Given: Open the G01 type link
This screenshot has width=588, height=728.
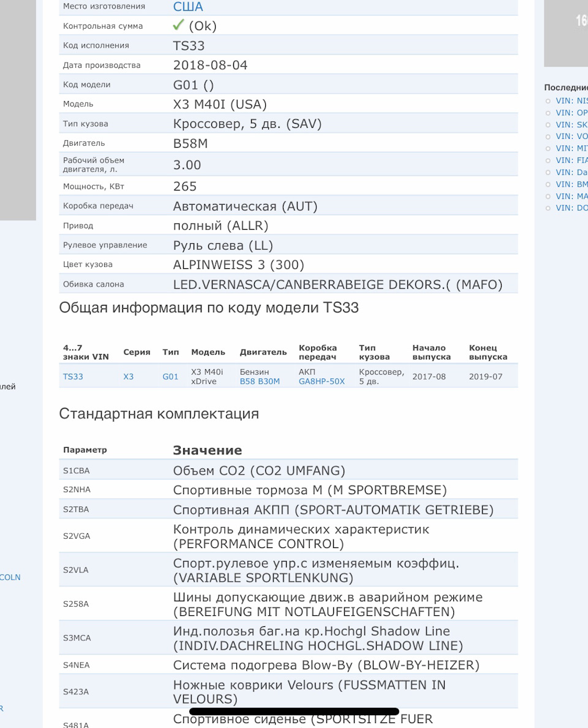Looking at the screenshot, I should tap(170, 377).
